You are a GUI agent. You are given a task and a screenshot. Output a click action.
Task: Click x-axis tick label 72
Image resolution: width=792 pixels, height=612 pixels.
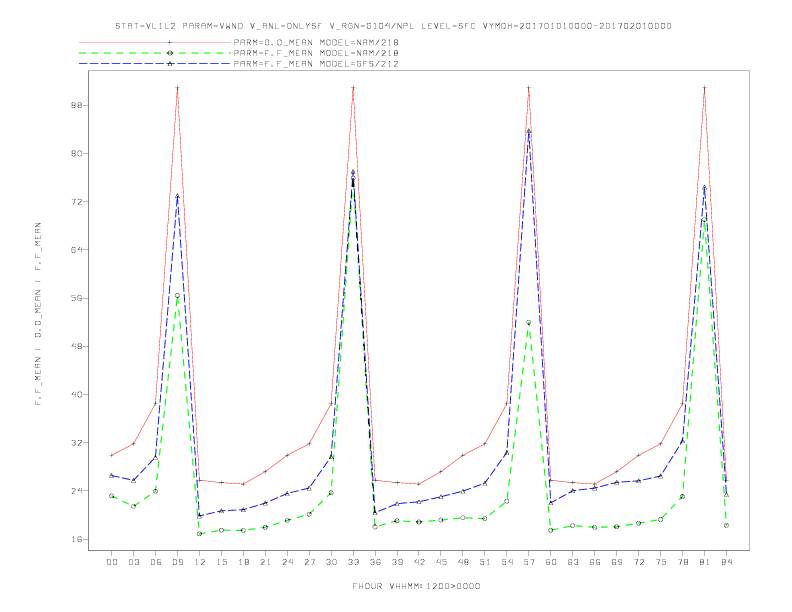(x=638, y=562)
